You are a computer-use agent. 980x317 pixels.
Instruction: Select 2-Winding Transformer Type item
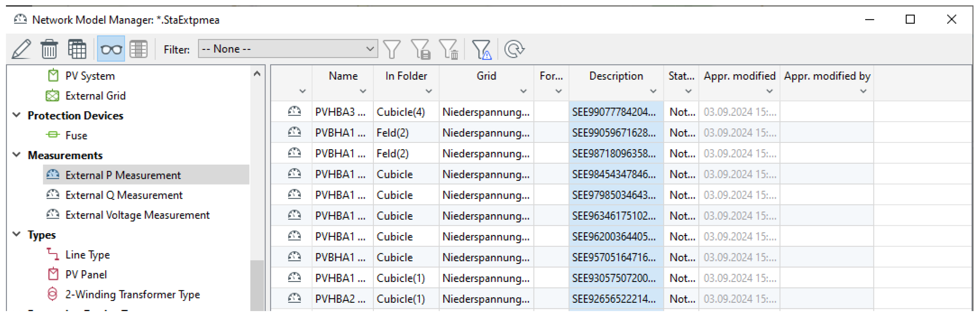pyautogui.click(x=132, y=294)
